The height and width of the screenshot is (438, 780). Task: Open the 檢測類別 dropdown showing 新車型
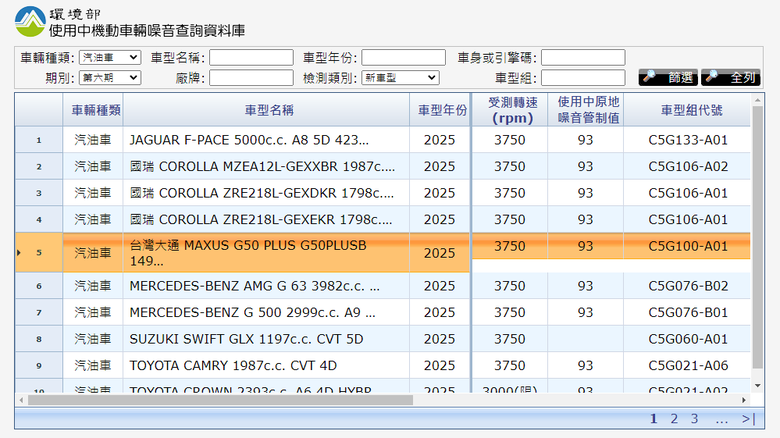tap(400, 78)
